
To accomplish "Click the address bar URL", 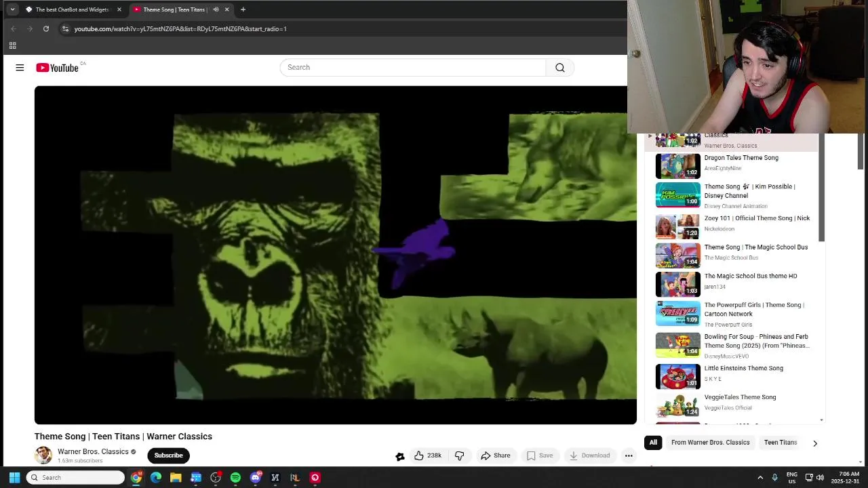I will [180, 28].
